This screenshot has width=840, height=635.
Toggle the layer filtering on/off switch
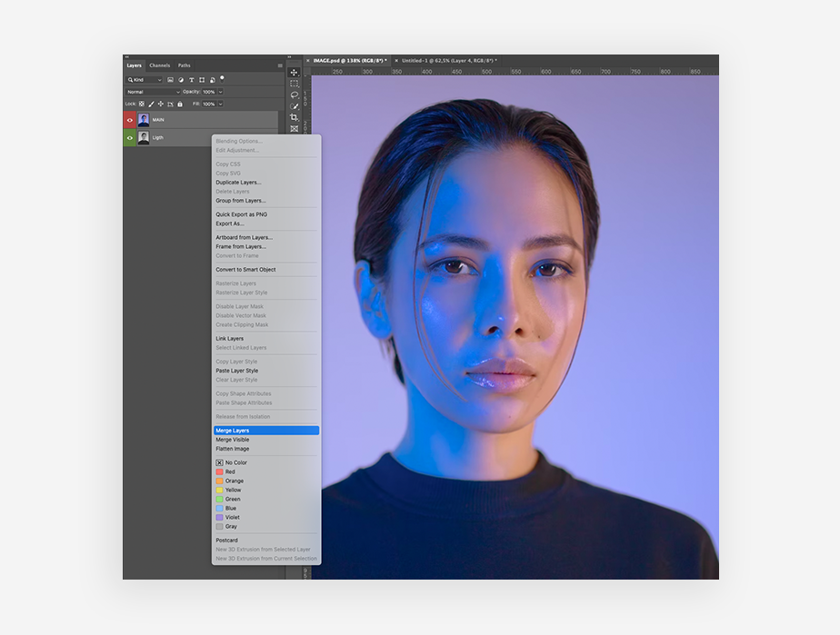(222, 78)
